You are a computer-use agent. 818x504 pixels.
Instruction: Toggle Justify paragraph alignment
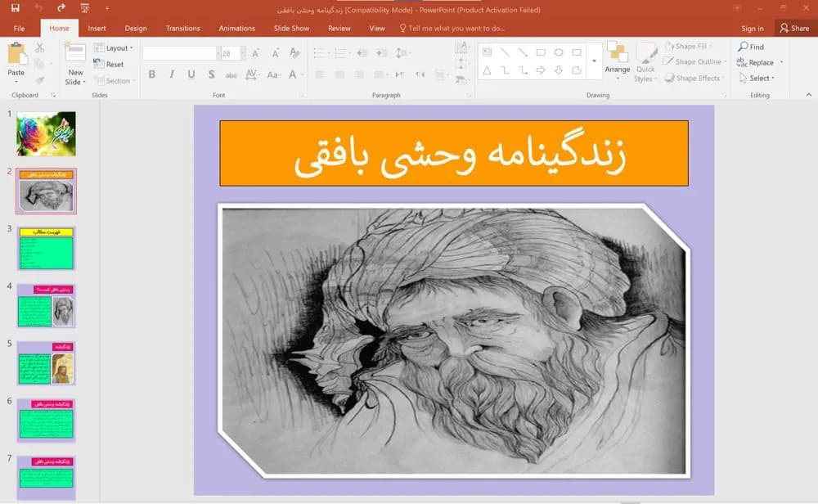381,75
